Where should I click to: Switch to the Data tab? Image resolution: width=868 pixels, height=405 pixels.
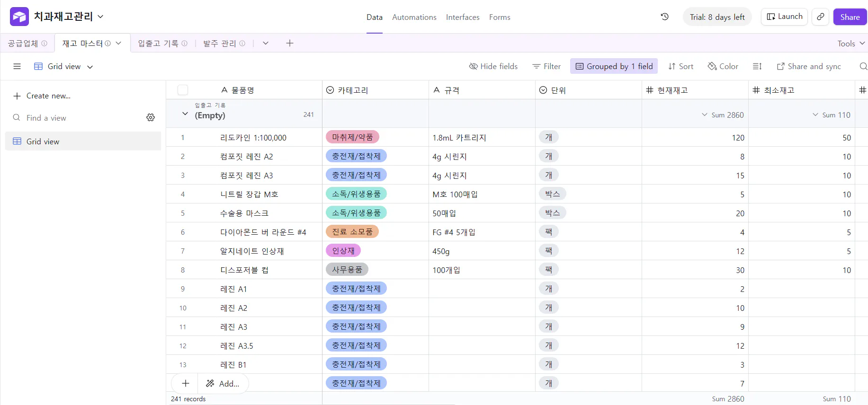pyautogui.click(x=374, y=17)
